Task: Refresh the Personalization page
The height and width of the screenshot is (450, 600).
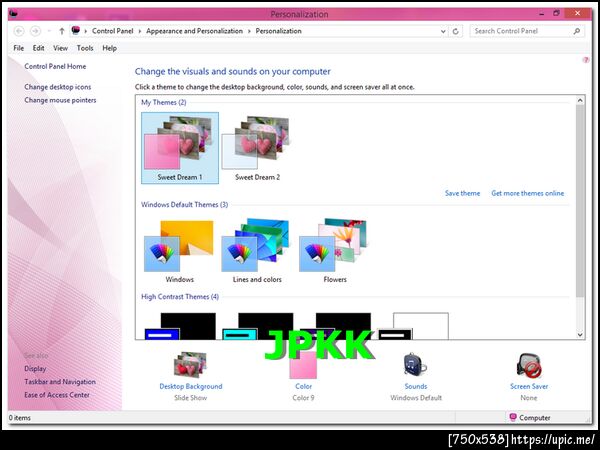Action: click(455, 31)
